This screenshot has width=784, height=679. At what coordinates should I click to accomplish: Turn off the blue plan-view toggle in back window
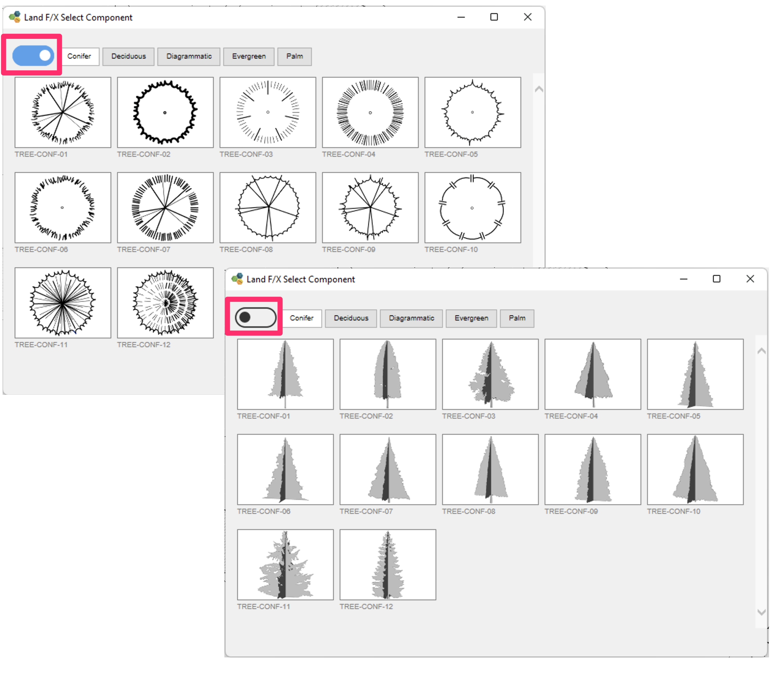33,56
